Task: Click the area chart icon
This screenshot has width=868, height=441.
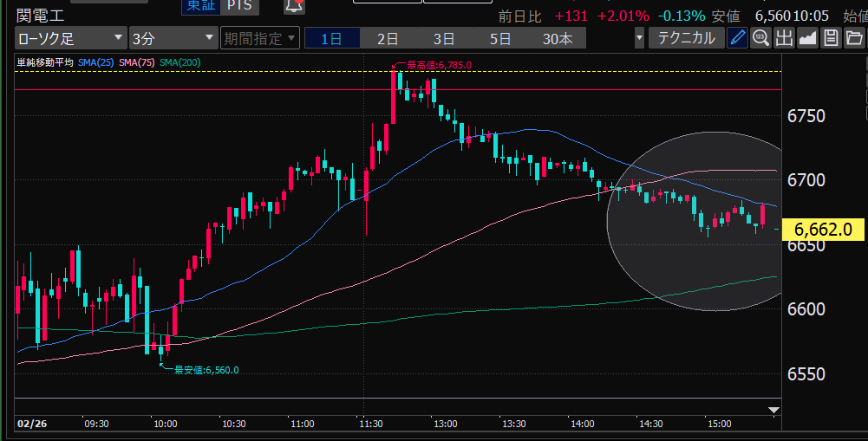Action: coord(807,38)
